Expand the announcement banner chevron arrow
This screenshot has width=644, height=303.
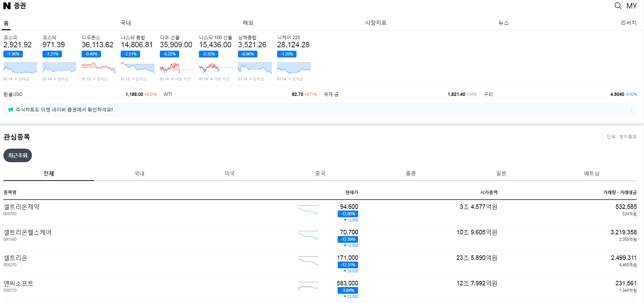[x=631, y=110]
